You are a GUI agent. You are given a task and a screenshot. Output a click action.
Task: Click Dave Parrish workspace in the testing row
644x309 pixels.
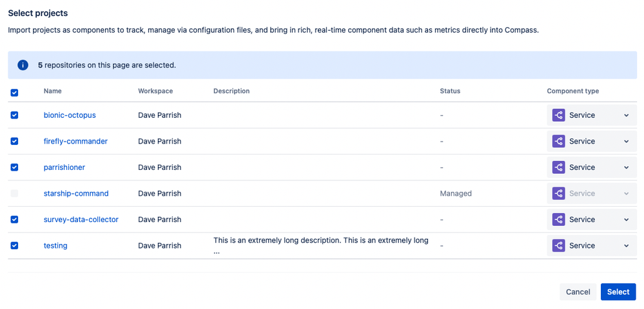159,245
